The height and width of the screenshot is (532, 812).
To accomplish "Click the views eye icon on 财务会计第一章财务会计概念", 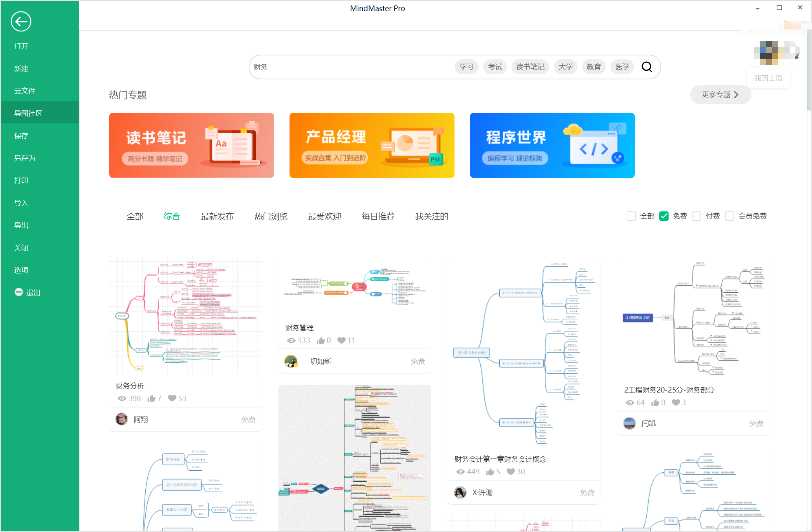I will click(460, 471).
